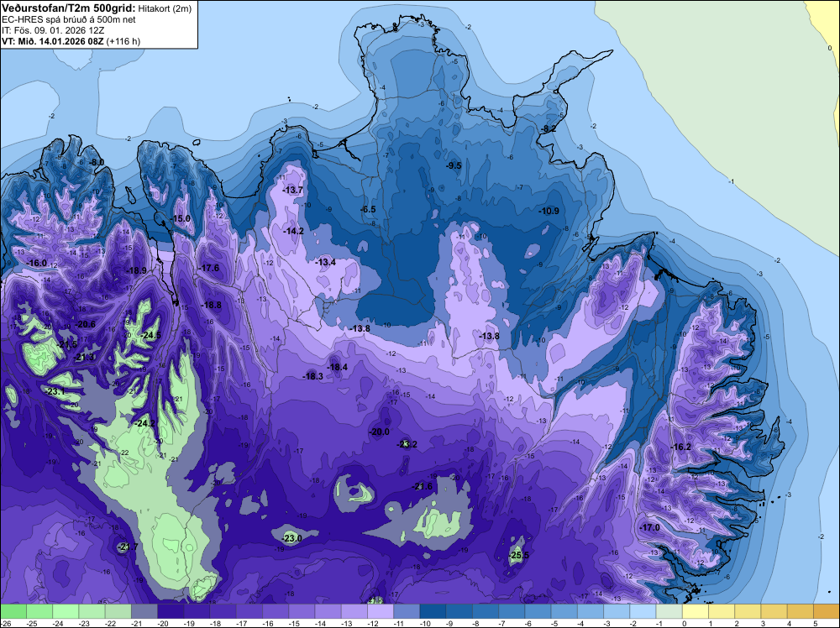Viewport: 840px width, 628px height.
Task: Click the legend swatch between -3 and -2
Action: tap(617, 611)
